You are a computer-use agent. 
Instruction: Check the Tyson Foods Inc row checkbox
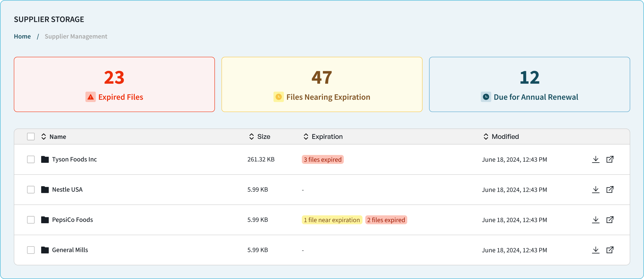pyautogui.click(x=31, y=159)
